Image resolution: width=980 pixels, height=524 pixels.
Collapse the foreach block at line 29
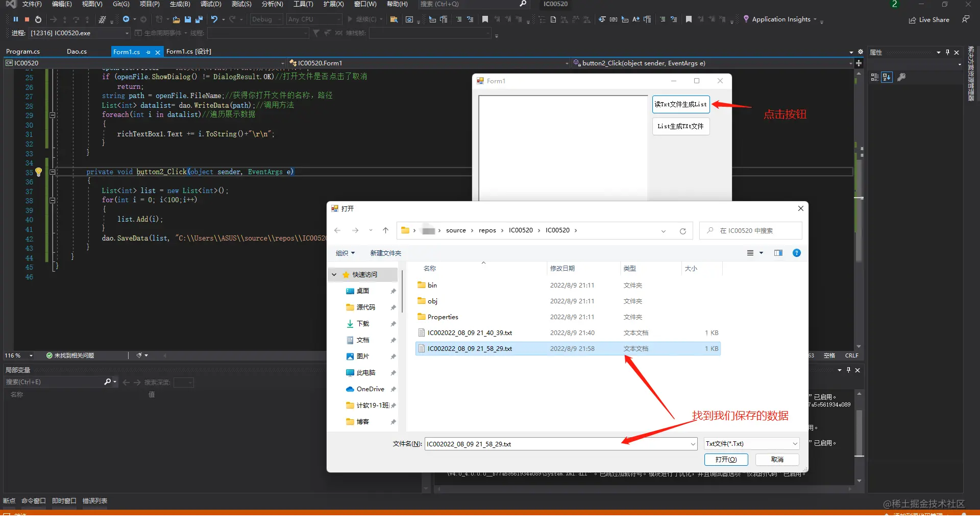point(52,115)
